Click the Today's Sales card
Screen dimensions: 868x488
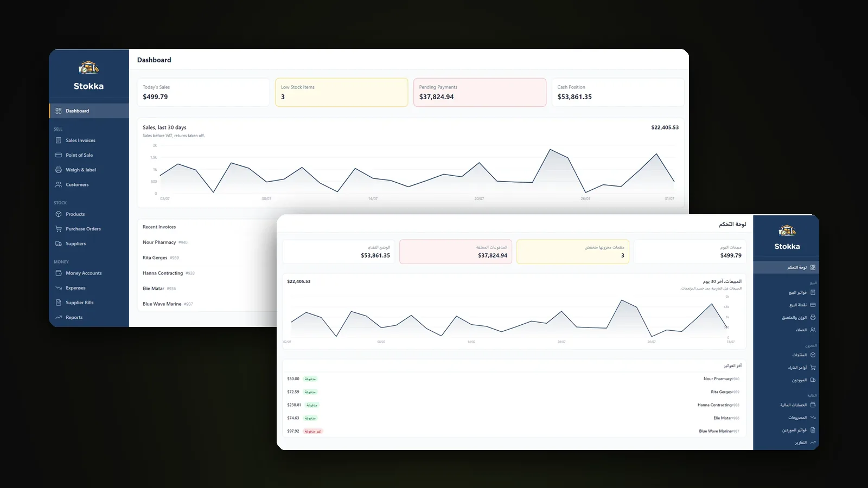click(203, 92)
